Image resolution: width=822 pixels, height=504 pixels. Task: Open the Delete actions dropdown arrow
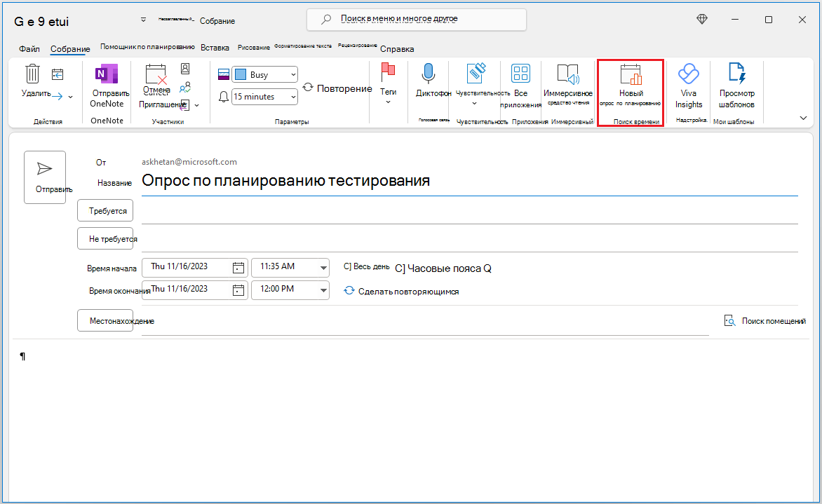(71, 97)
